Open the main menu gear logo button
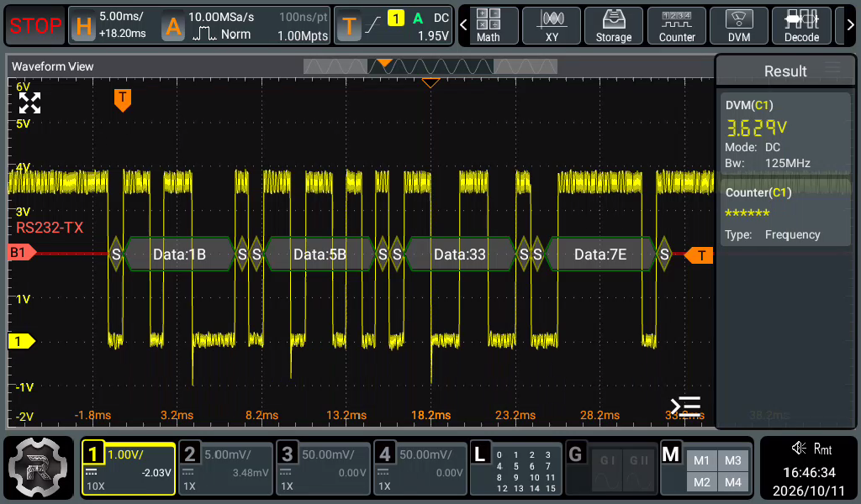The height and width of the screenshot is (504, 861). tap(39, 468)
